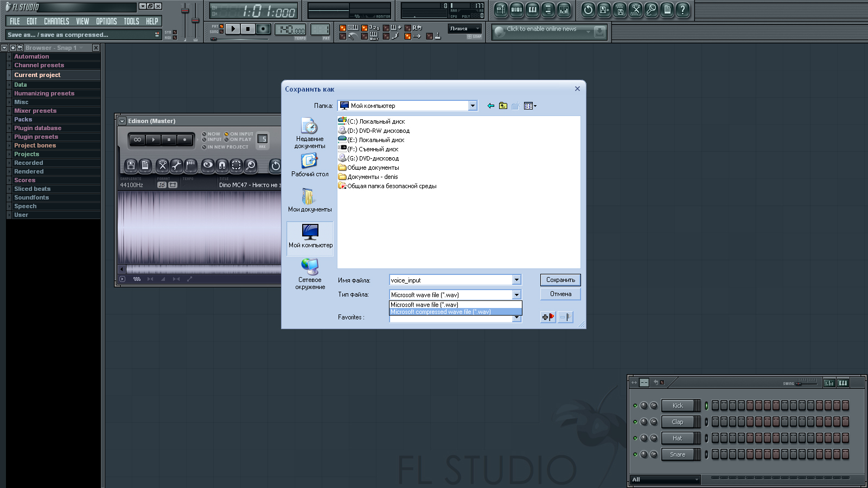Open the playlist view icon in top toolbar

tap(501, 9)
